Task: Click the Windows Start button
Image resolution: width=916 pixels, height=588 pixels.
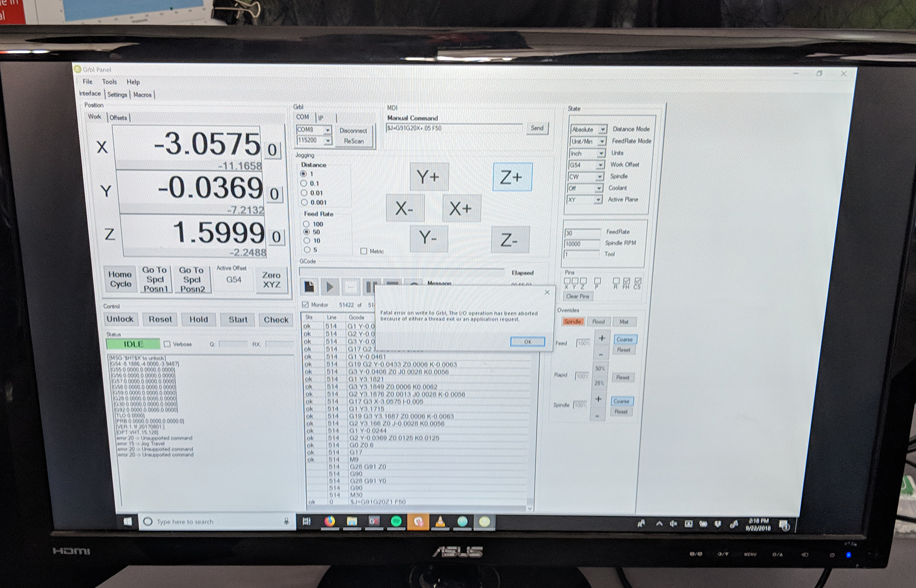Action: coord(128,521)
